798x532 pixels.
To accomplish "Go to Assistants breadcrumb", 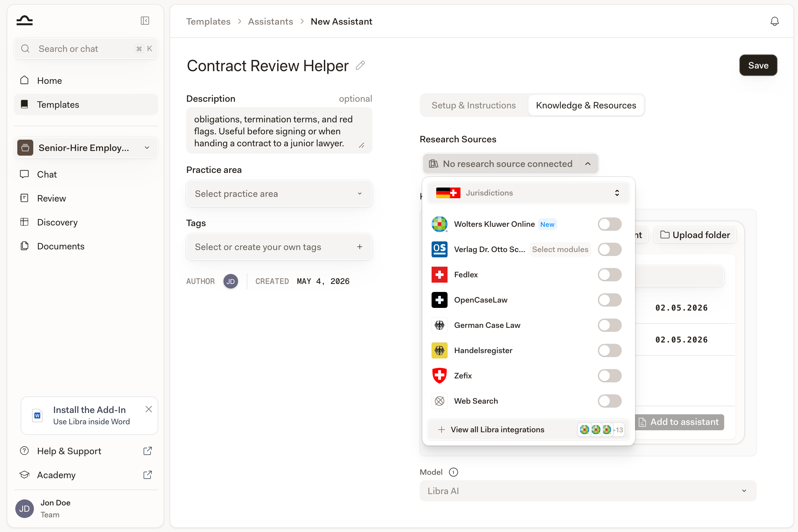I will [270, 21].
